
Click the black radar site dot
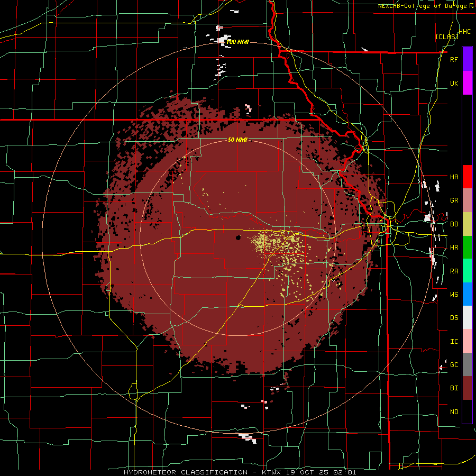[x=239, y=237]
